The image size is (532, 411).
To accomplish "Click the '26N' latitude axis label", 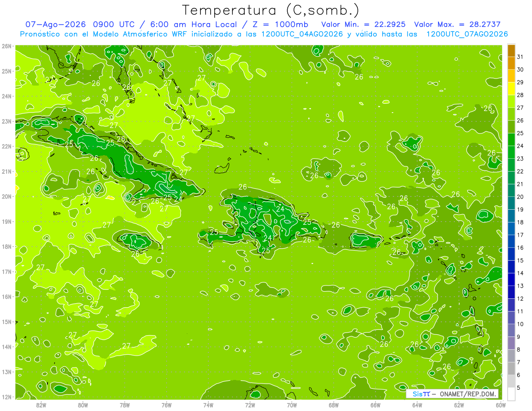I will (7, 46).
